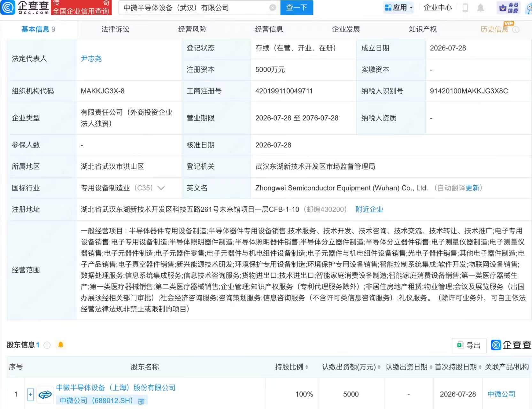Click registered capital value 5000万元
Image resolution: width=532 pixels, height=409 pixels.
(x=270, y=70)
